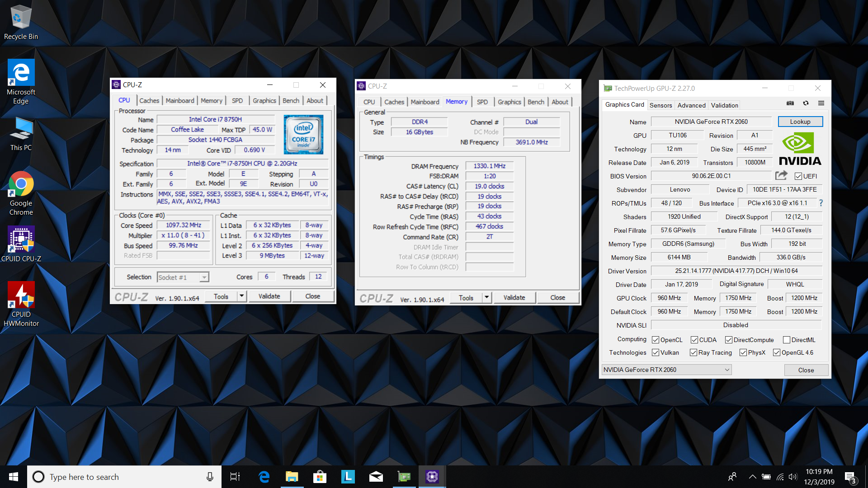868x488 pixels.
Task: Select This PC desktop icon
Action: pyautogui.click(x=21, y=134)
